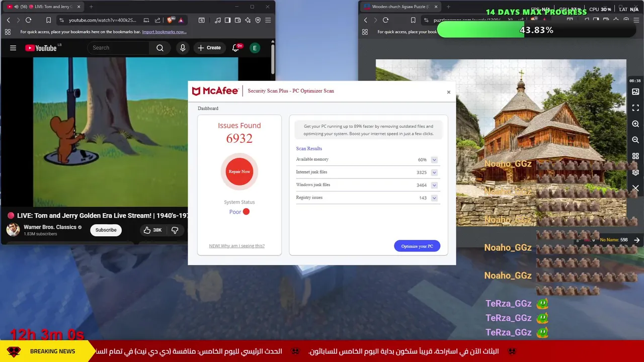Open the browser main menu in YouTube window

tap(268, 20)
